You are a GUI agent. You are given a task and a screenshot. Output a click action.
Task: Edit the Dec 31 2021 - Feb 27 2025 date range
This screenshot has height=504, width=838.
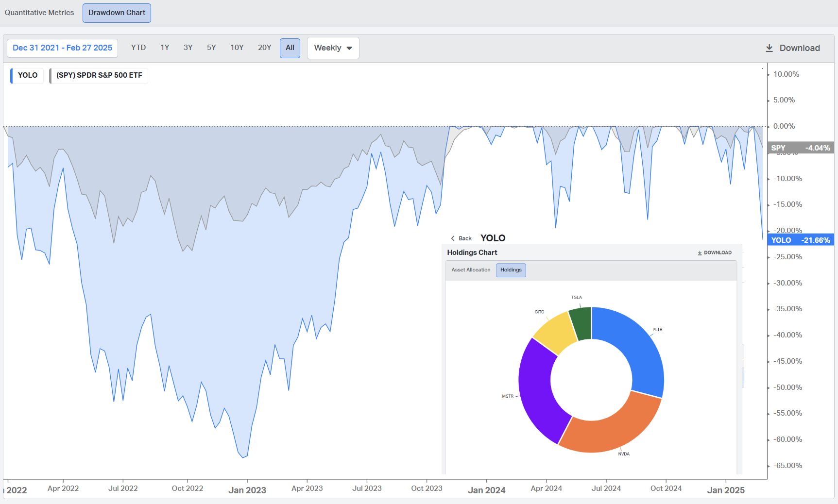(x=62, y=48)
